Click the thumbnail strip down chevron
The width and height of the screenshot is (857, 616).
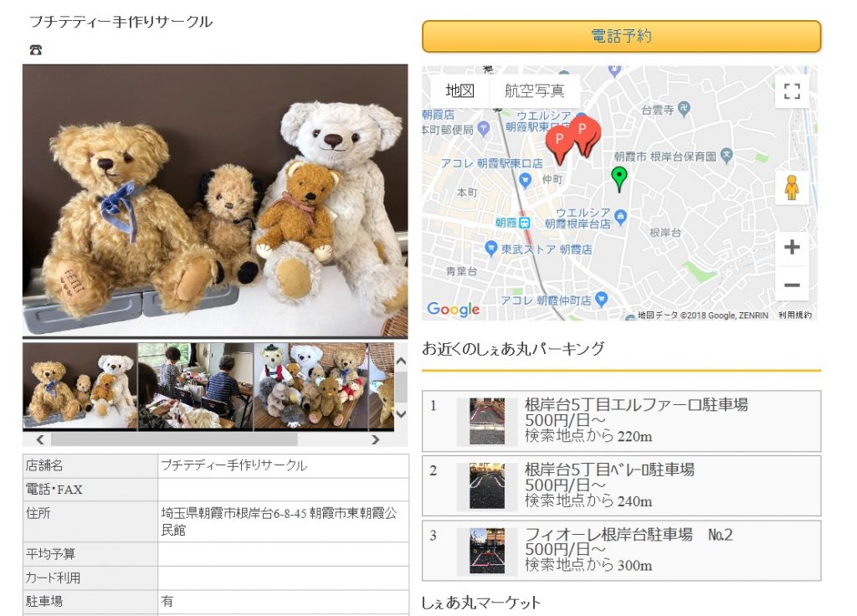[401, 413]
